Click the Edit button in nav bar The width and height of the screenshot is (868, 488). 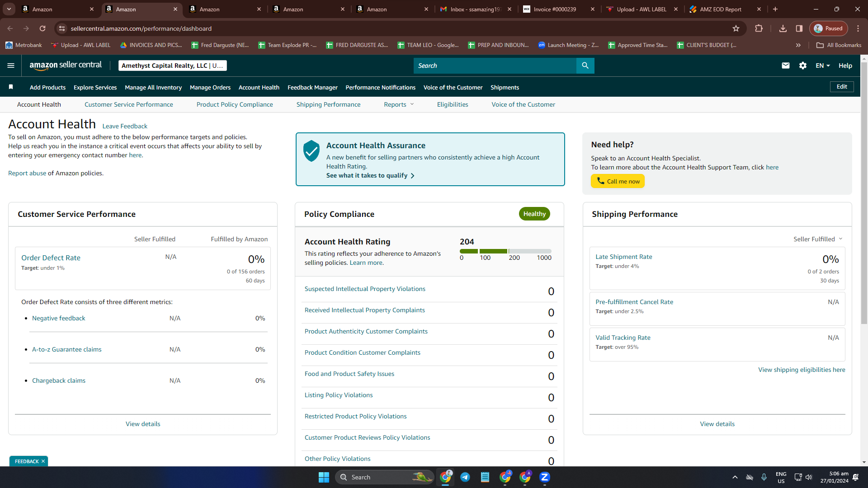pos(842,87)
